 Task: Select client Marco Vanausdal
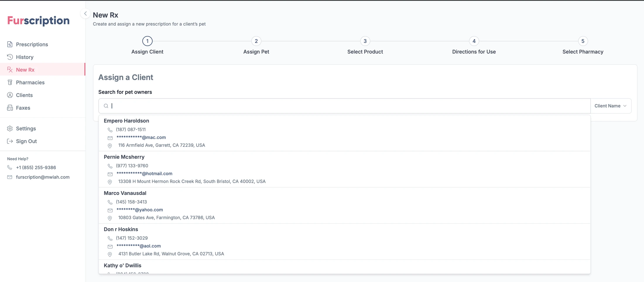pyautogui.click(x=345, y=205)
